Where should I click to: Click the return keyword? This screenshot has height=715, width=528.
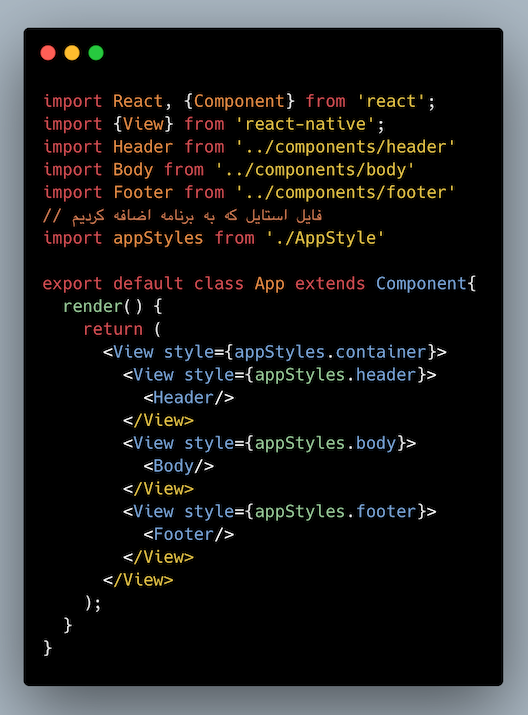pos(113,329)
